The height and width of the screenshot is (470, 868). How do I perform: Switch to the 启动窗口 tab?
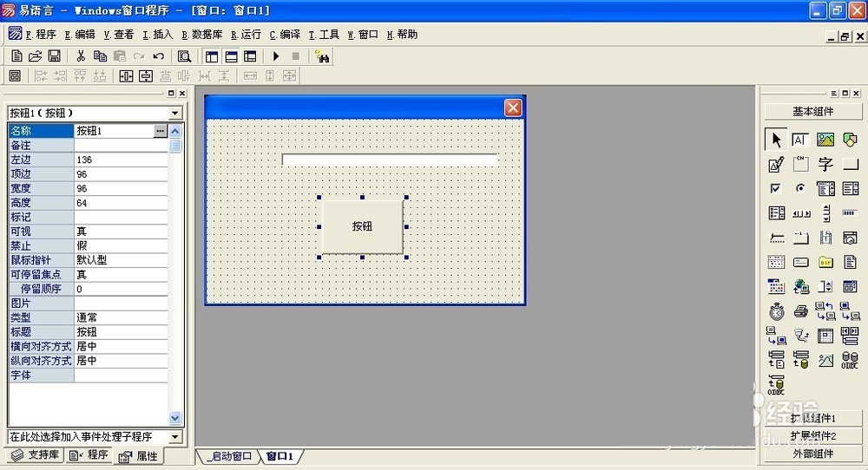pos(230,457)
